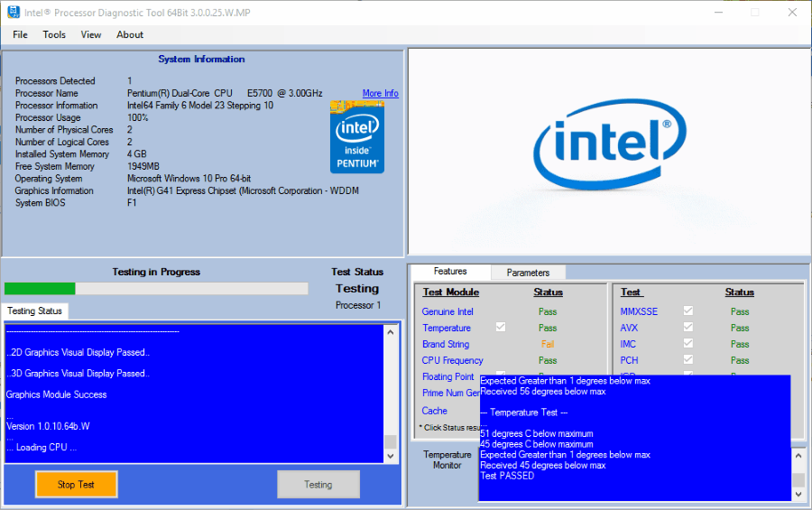
Task: Click the testing progress bar
Action: [156, 288]
